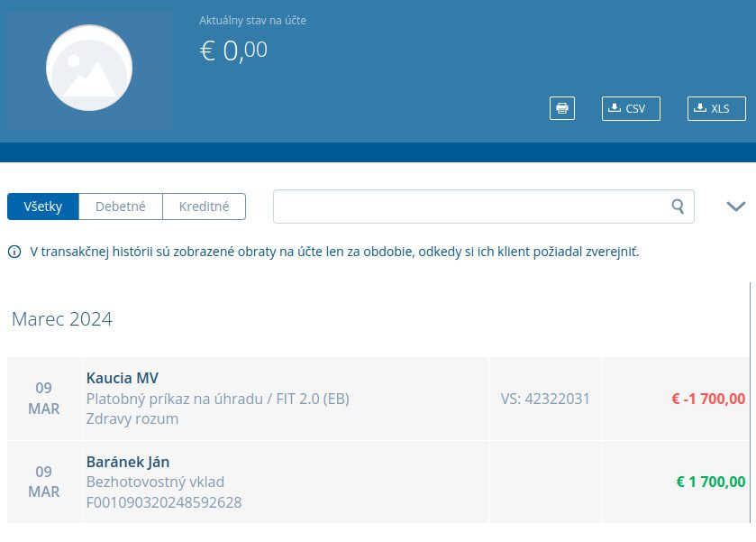Screen dimensions: 756x542
Task: Click the info circle icon
Action: click(x=14, y=253)
